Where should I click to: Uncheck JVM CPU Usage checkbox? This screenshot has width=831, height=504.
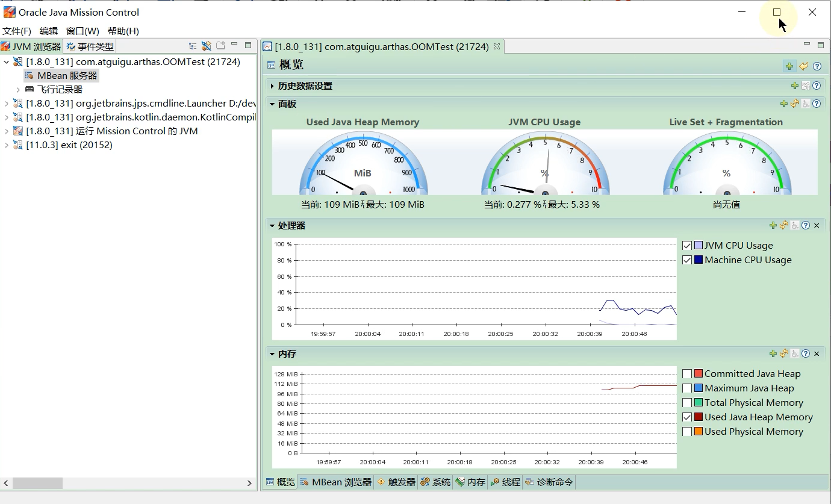coord(687,246)
